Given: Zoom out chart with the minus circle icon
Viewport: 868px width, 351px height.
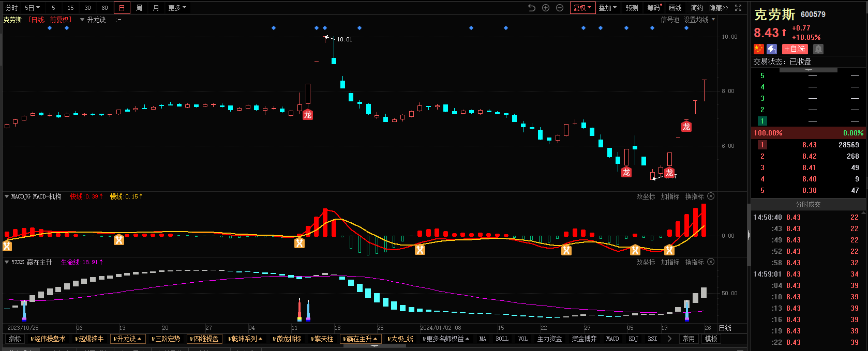Looking at the screenshot, I should tap(560, 8).
